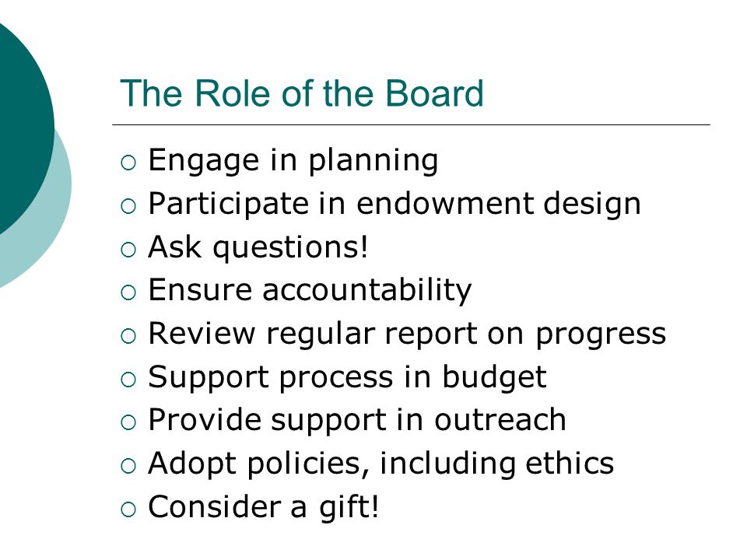The image size is (747, 560).
Task: Click the Support process in budget line
Action: click(347, 378)
